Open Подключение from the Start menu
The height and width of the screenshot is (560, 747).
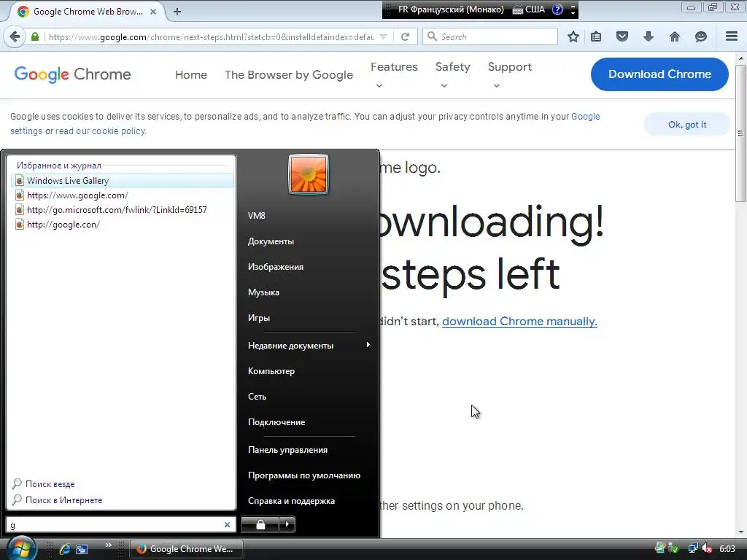click(276, 422)
